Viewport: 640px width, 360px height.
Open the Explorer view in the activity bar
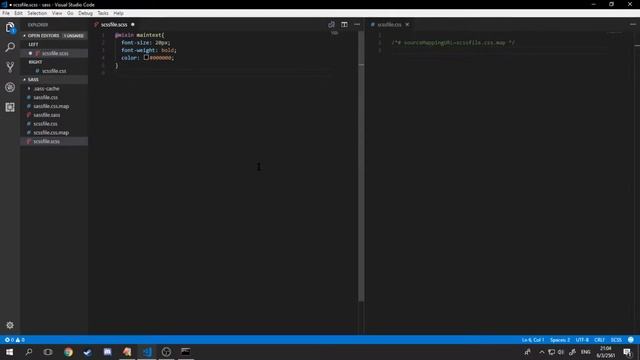click(x=10, y=28)
